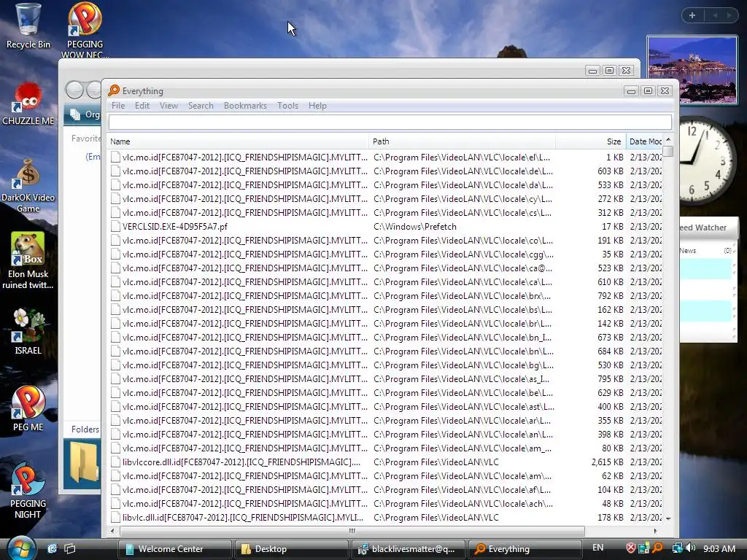The height and width of the screenshot is (560, 747).
Task: Click file icon of the 178 KB libvlc.dll row
Action: [115, 517]
